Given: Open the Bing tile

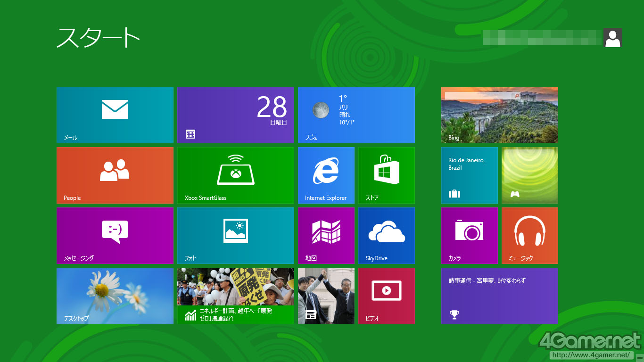Looking at the screenshot, I should 500,115.
